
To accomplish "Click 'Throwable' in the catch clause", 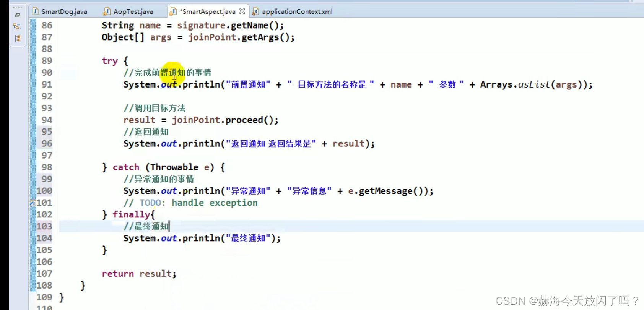I will point(174,167).
